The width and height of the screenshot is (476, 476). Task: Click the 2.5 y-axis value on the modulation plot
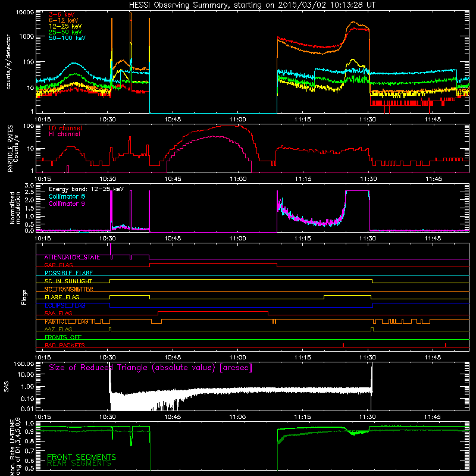click(x=29, y=192)
